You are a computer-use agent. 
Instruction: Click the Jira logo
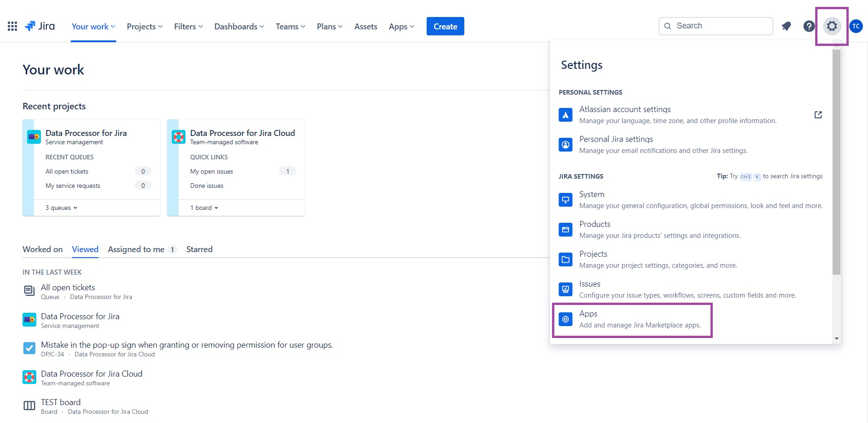click(x=40, y=26)
